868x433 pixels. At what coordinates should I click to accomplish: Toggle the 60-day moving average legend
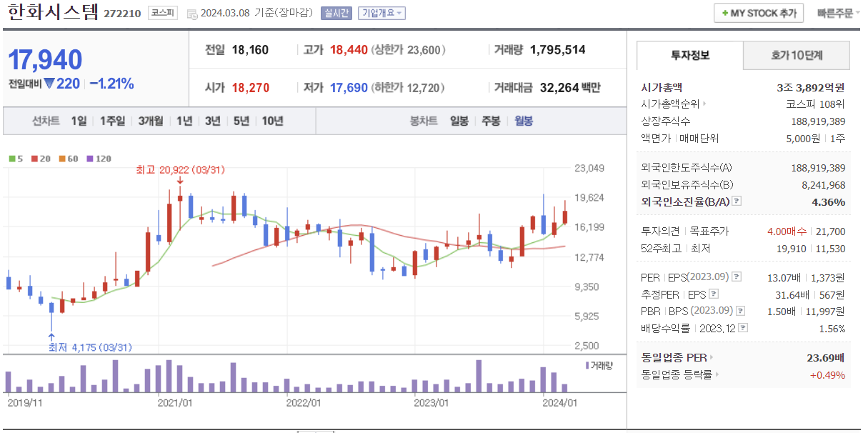point(69,159)
